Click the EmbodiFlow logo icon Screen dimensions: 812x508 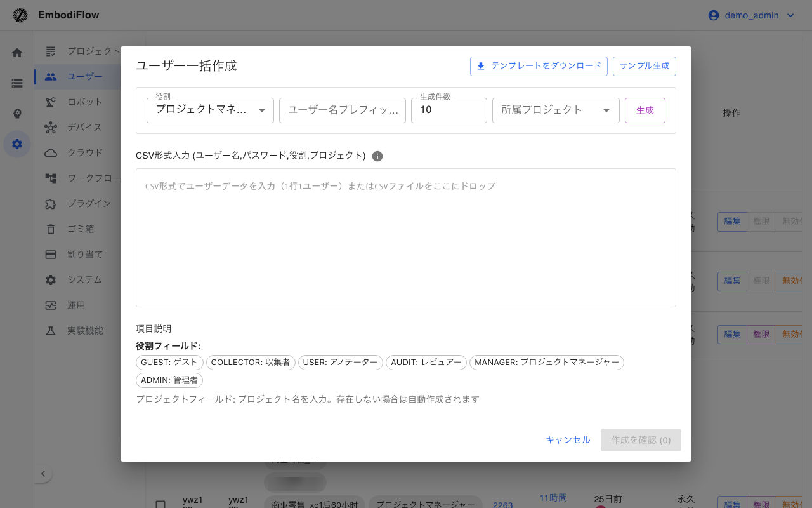pos(20,15)
